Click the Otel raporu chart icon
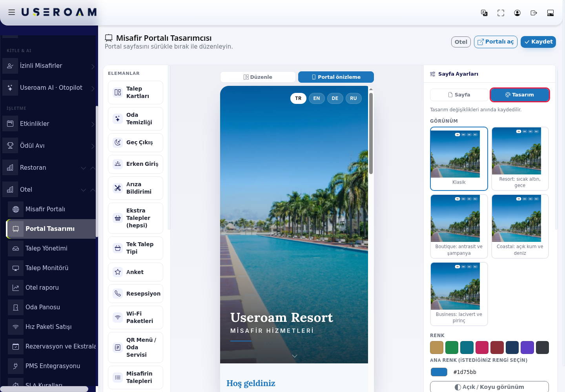Viewport: 565px width, 392px height. [16, 288]
